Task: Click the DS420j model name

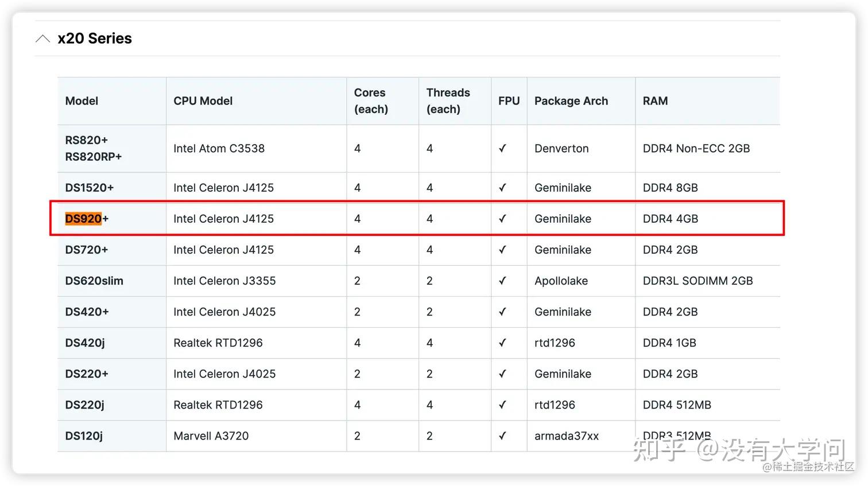Action: (84, 343)
